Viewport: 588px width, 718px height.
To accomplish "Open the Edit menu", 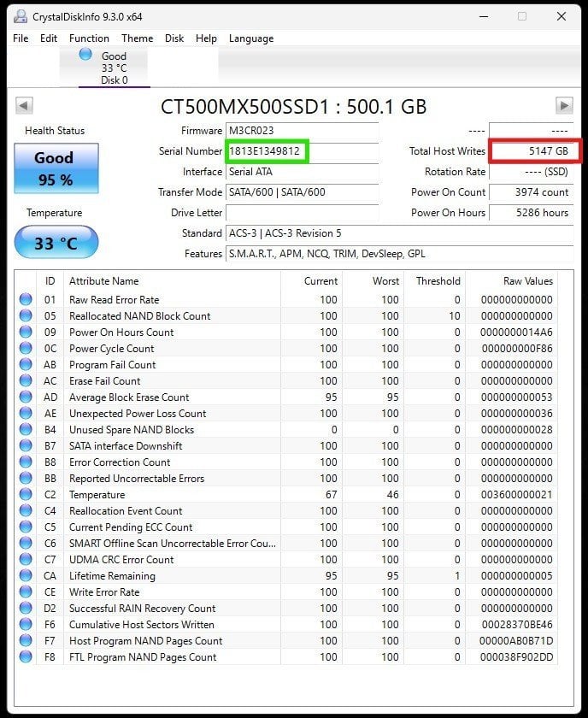I will coord(49,38).
